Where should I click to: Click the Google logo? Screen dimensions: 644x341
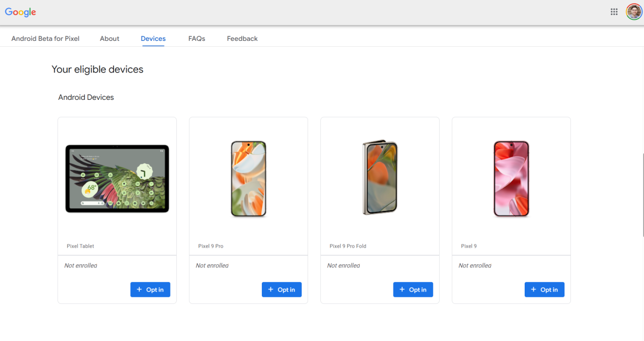[x=20, y=12]
